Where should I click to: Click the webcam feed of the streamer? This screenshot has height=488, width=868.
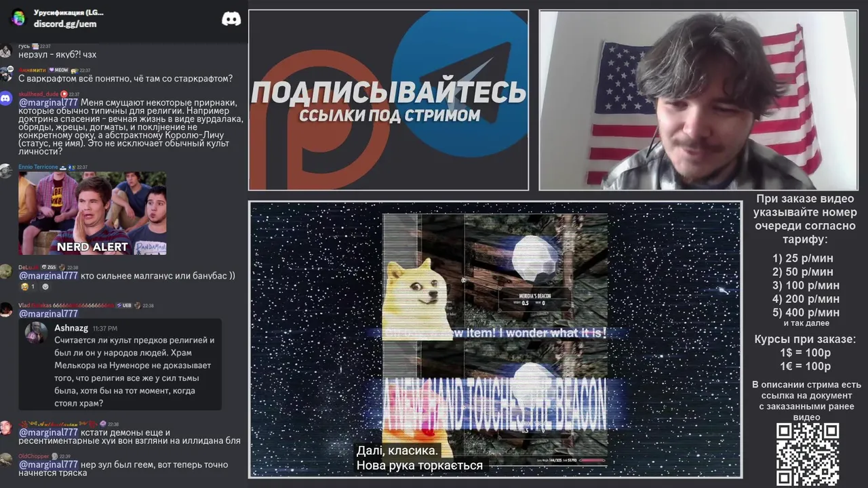click(x=698, y=100)
